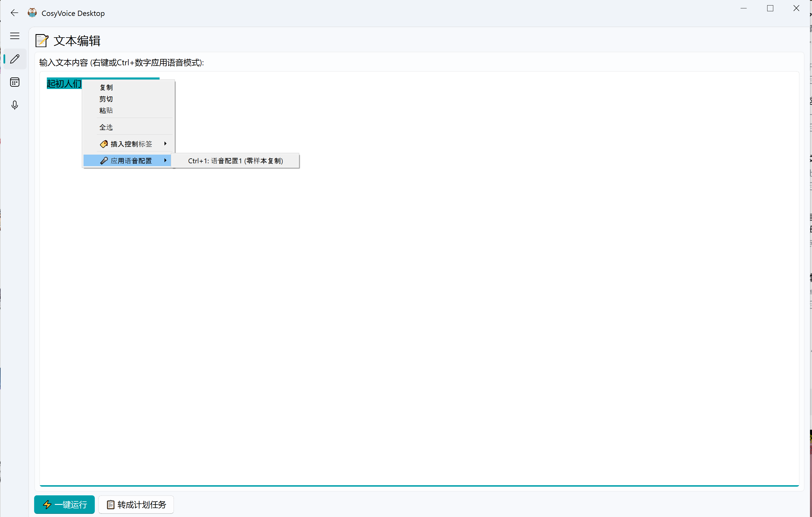
Task: Choose 粘贴 from the context menu
Action: coord(106,111)
